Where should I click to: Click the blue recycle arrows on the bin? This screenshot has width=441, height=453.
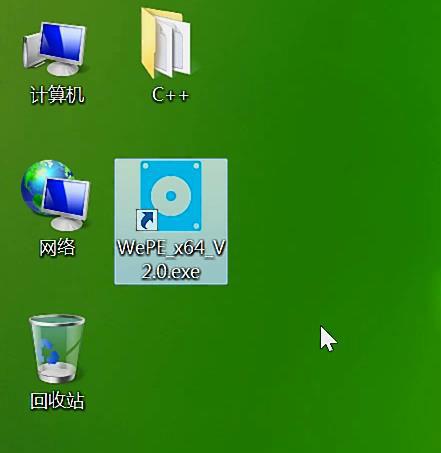click(x=49, y=351)
